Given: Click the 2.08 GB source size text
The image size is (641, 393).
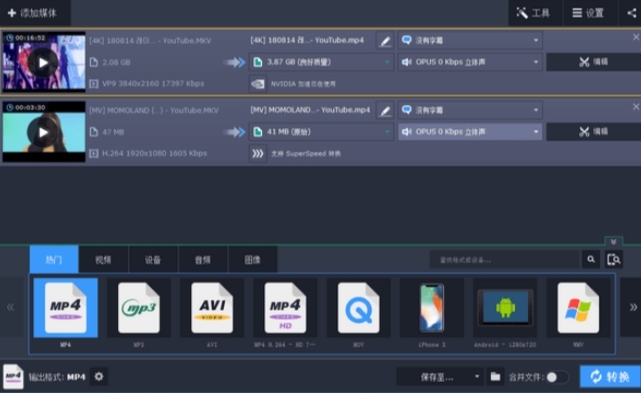Looking at the screenshot, I should coord(116,63).
